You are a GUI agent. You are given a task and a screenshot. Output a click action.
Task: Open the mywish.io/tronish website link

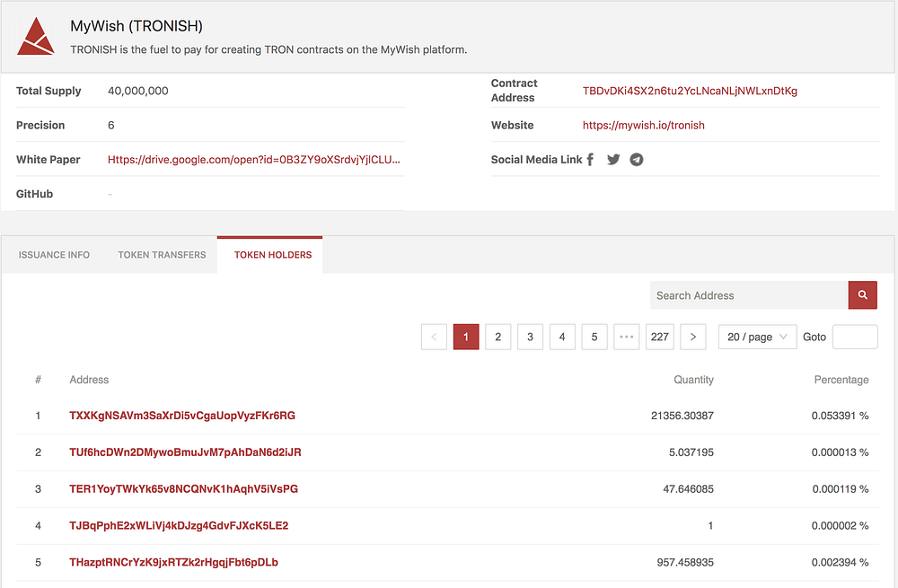643,126
